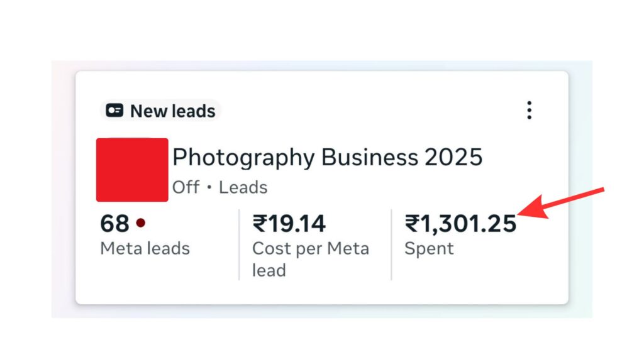Select the red campaign thumbnail square
This screenshot has height=362, width=644.
132,170
